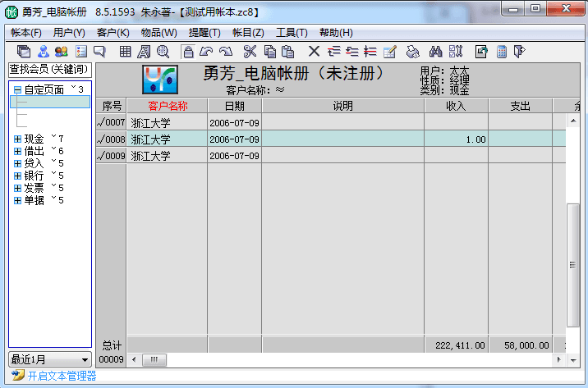Toggle checkmark on row 0009
The width and height of the screenshot is (588, 388).
pos(101,156)
